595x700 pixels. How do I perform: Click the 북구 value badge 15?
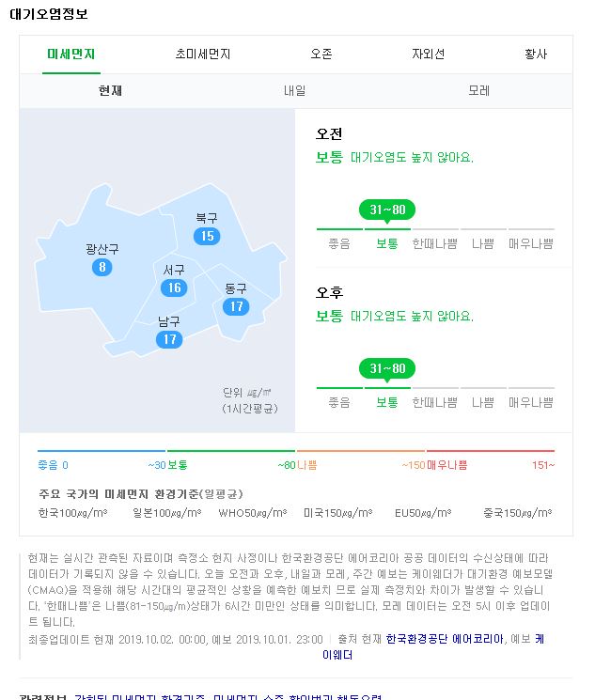pyautogui.click(x=207, y=236)
